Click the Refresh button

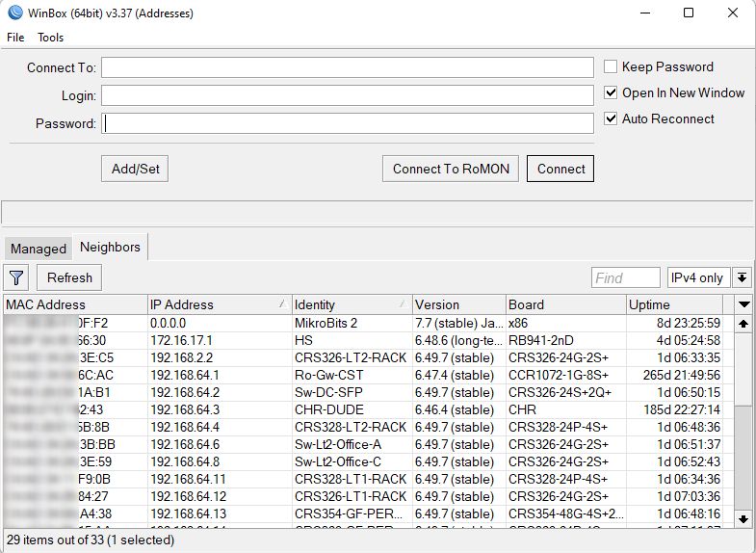point(69,277)
